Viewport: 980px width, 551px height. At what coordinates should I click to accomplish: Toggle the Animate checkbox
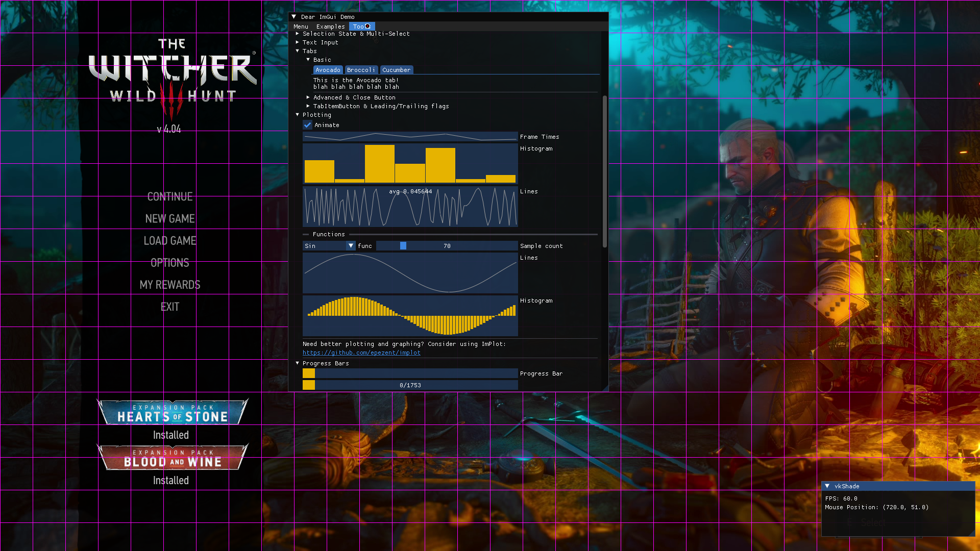[308, 125]
